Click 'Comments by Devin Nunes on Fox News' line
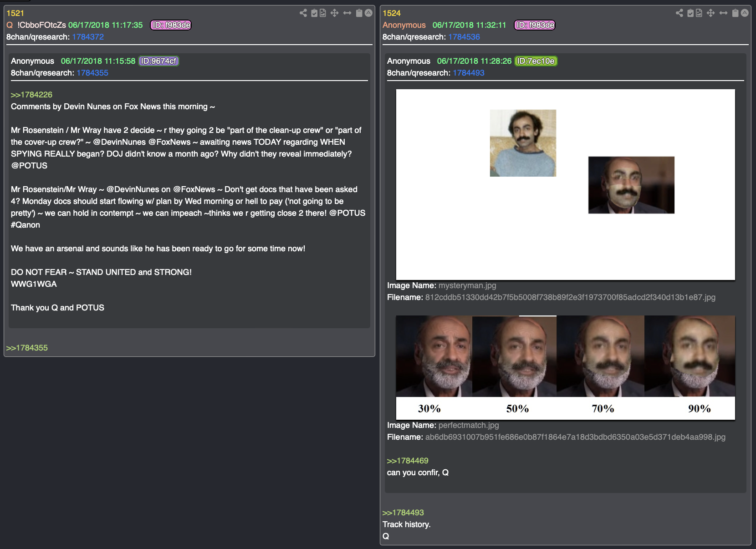This screenshot has height=549, width=756. [113, 107]
